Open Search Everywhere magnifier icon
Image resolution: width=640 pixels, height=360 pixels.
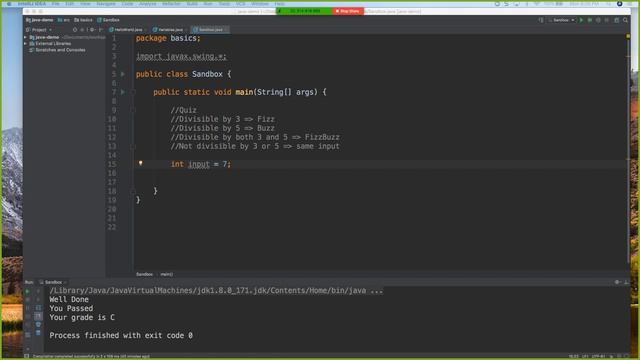625,20
